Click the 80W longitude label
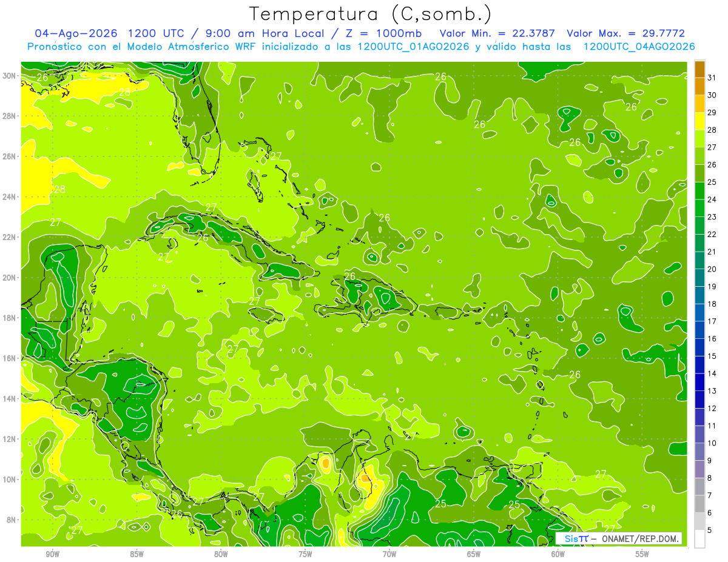Image resolution: width=728 pixels, height=562 pixels. (x=221, y=554)
